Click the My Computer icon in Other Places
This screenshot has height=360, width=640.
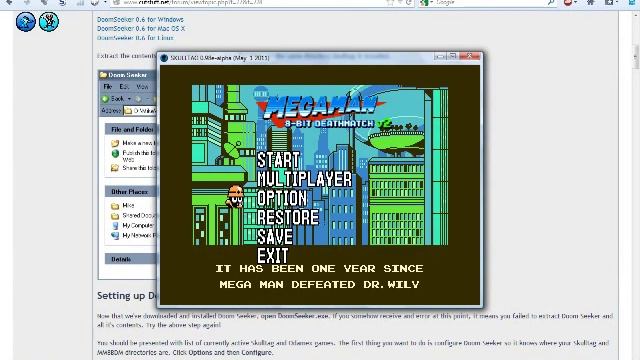115,225
